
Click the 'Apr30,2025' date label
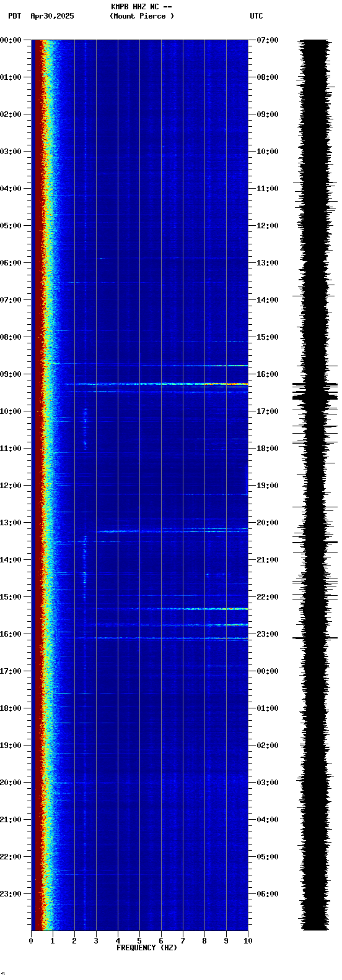pyautogui.click(x=52, y=16)
